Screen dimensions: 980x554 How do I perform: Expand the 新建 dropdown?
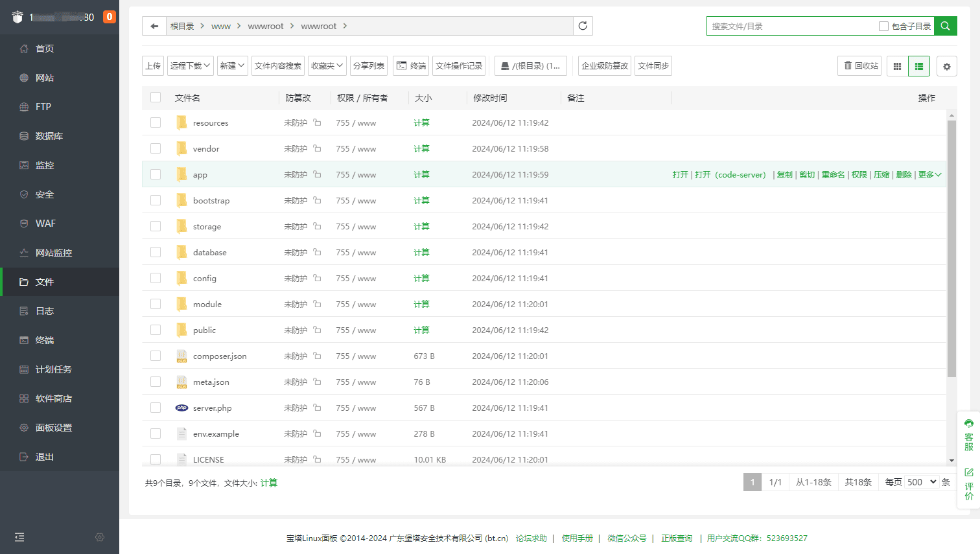click(x=232, y=65)
